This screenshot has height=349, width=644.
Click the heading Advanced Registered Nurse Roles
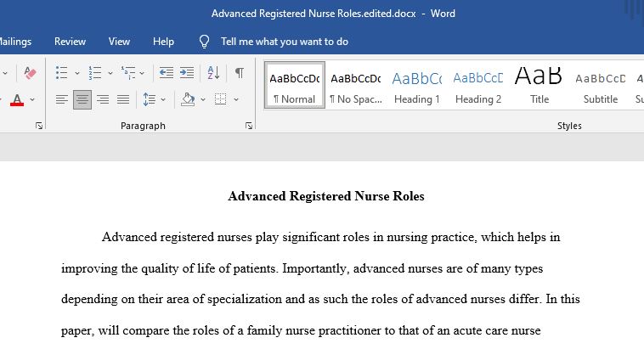[x=326, y=196]
